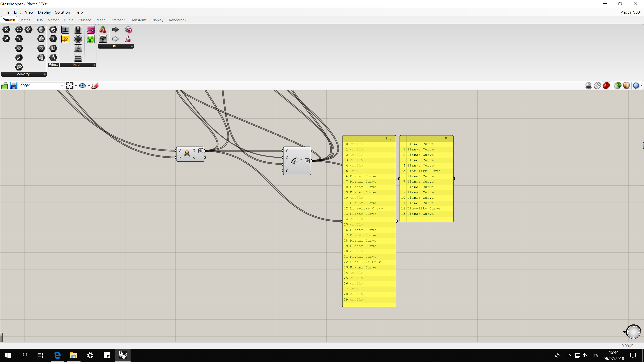Click the Panel component icon
The height and width of the screenshot is (362, 644).
65,39
